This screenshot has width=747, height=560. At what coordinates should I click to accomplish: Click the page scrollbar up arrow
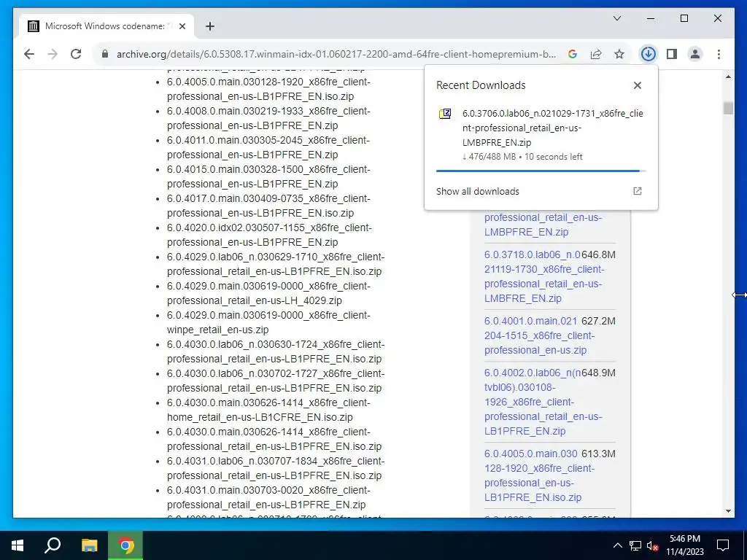pos(728,77)
